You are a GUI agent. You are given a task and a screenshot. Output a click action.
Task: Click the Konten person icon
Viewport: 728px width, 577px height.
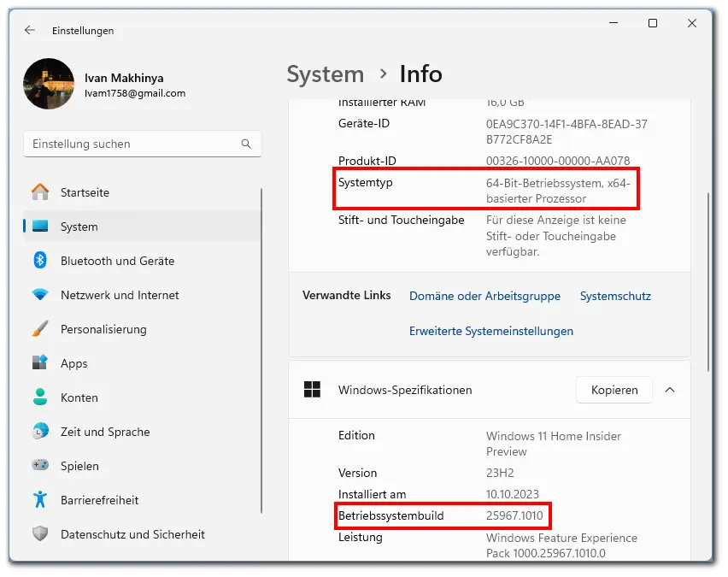point(40,397)
